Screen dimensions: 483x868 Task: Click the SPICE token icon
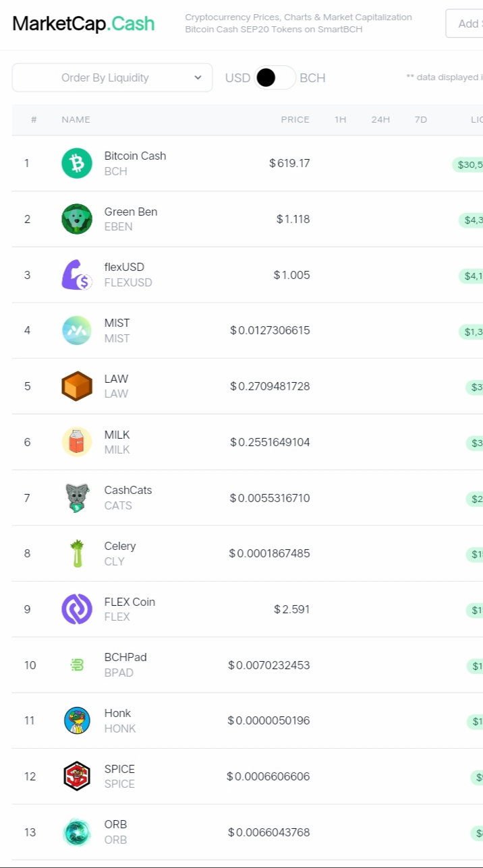click(77, 776)
